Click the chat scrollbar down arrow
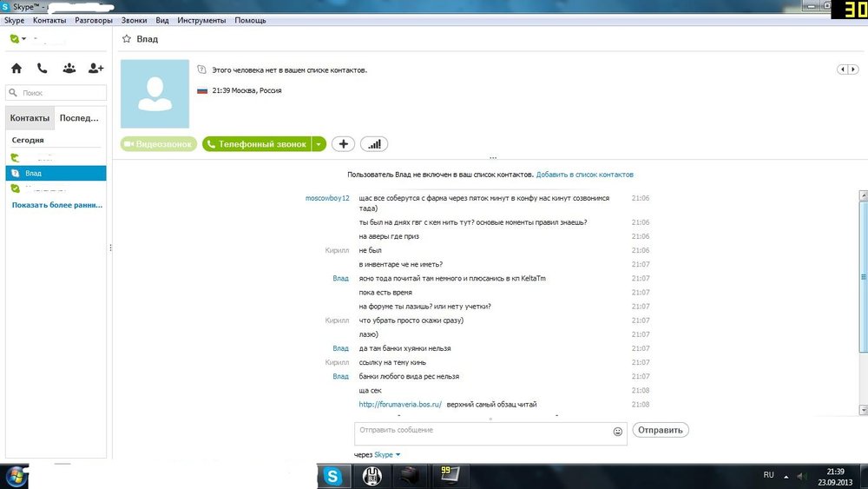Image resolution: width=868 pixels, height=489 pixels. (863, 410)
